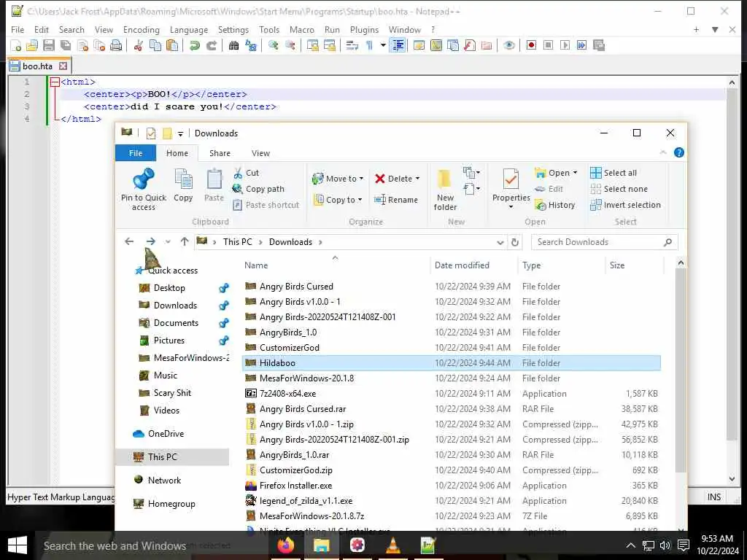Open the Explorer help question icon
This screenshot has width=747, height=560.
click(679, 152)
